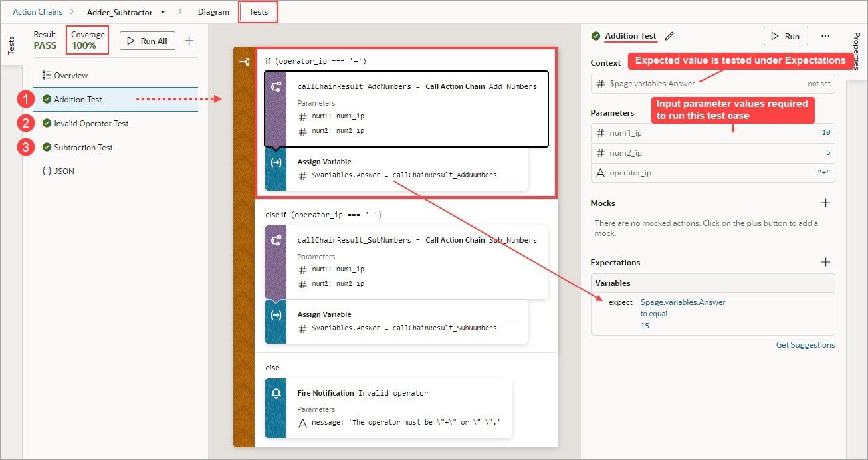Add a new test with the plus icon

pyautogui.click(x=189, y=40)
